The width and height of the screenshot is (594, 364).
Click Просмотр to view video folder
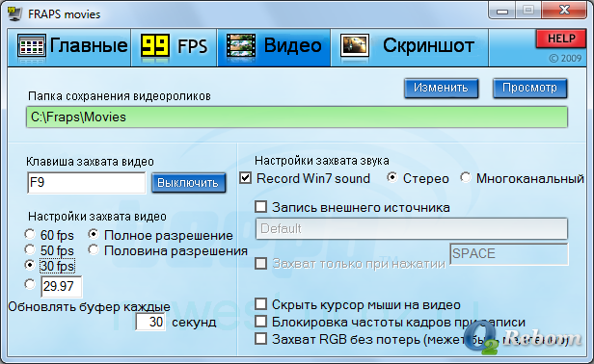click(x=529, y=89)
